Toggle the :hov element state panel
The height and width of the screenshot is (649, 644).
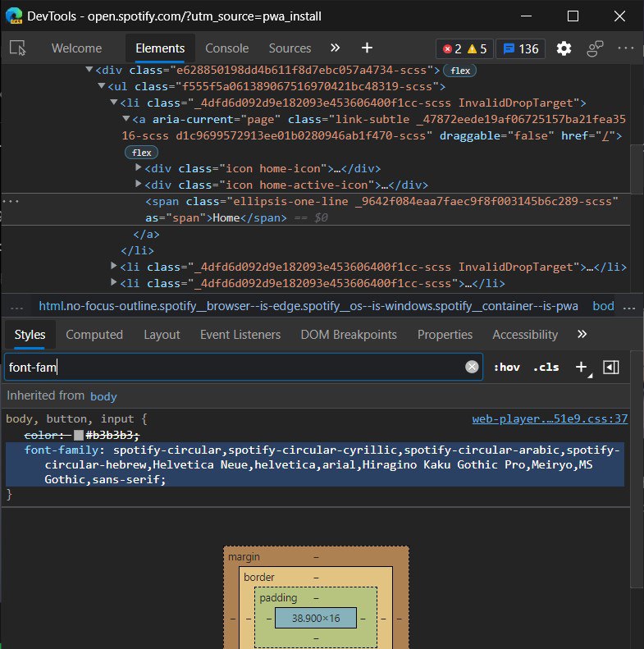tap(507, 367)
